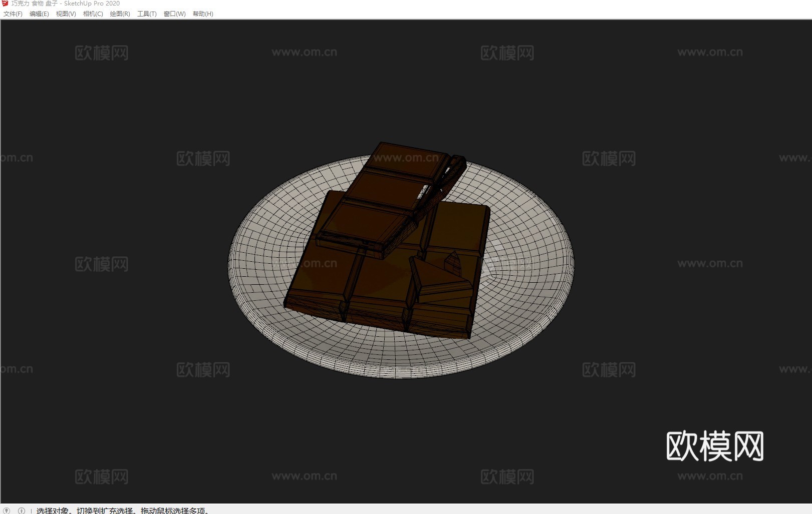Open the 绘图(R) menu
Viewport: 812px width, 514px height.
[x=120, y=14]
